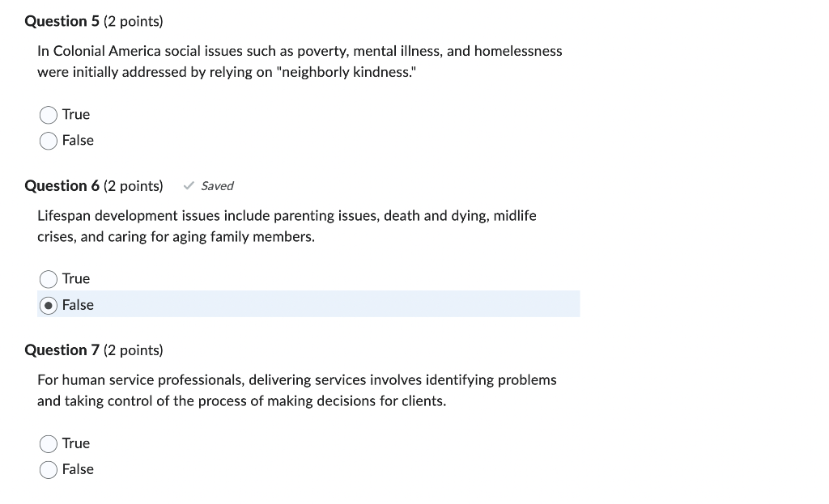Click the Saved checkmark icon for Question 6
The height and width of the screenshot is (504, 829).
(x=187, y=185)
